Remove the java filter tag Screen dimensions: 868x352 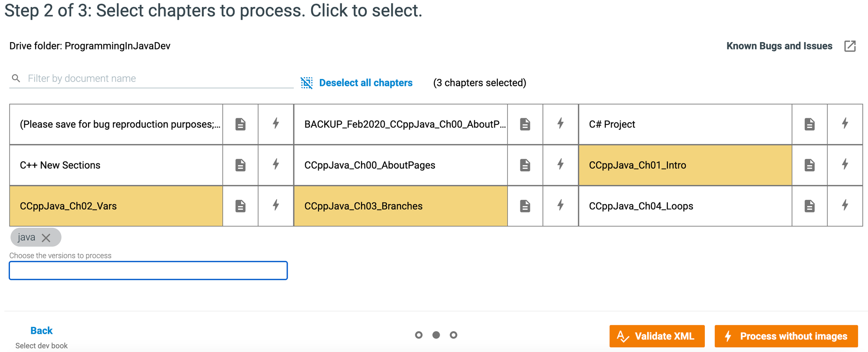coord(46,237)
